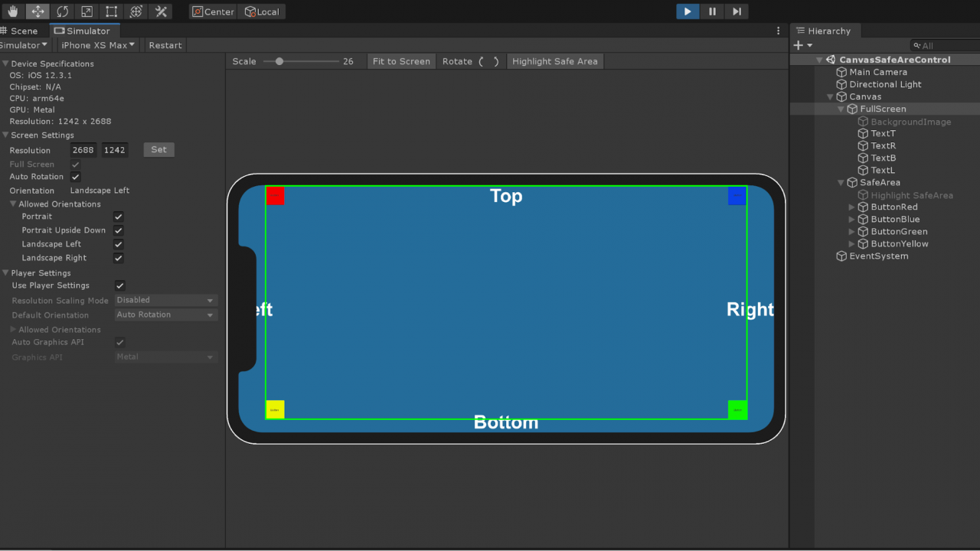Open the Hierarchy tab
This screenshot has width=980, height=551.
[x=828, y=31]
